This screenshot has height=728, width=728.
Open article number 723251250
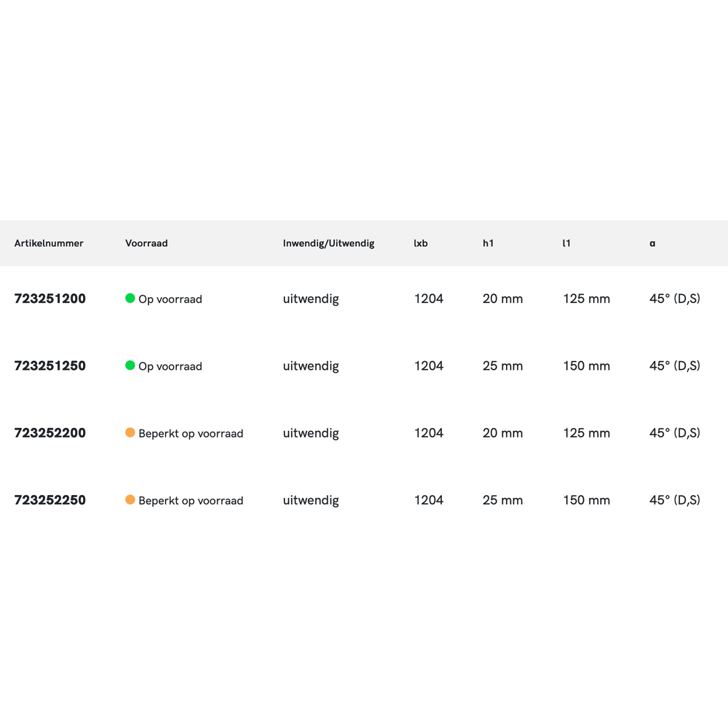pos(50,365)
